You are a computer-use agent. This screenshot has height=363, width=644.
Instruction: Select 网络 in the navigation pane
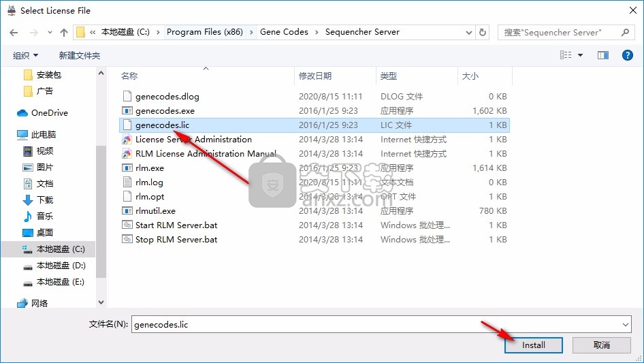pos(39,303)
